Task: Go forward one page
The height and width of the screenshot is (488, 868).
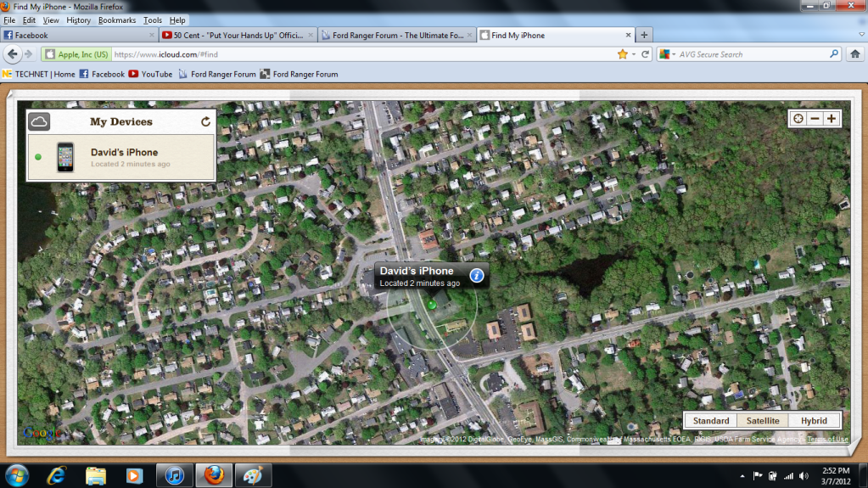Action: pos(29,54)
